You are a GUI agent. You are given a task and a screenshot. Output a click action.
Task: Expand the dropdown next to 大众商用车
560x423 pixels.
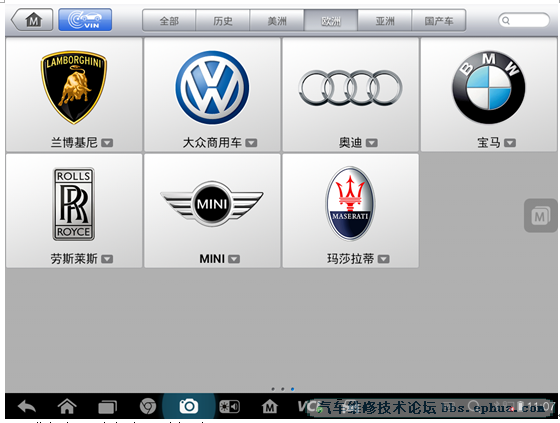(251, 143)
